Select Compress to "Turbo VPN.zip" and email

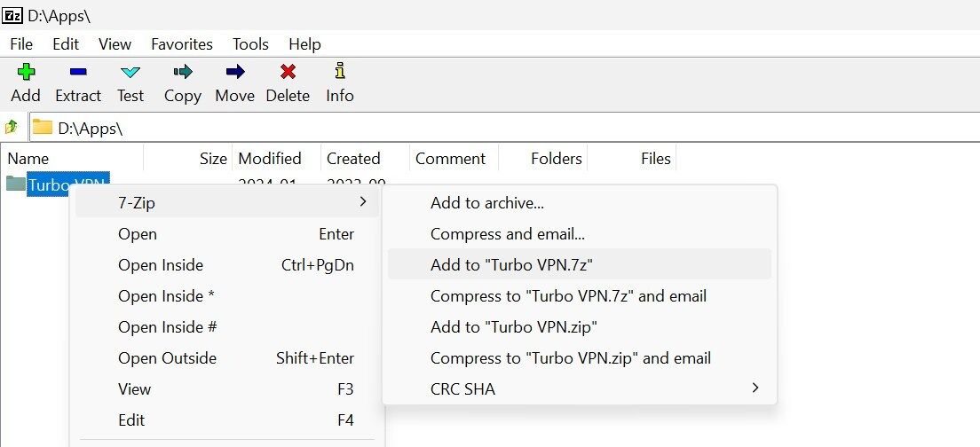pyautogui.click(x=580, y=358)
